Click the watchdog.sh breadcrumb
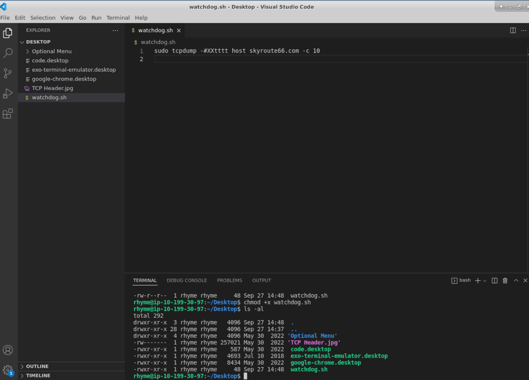 158,42
